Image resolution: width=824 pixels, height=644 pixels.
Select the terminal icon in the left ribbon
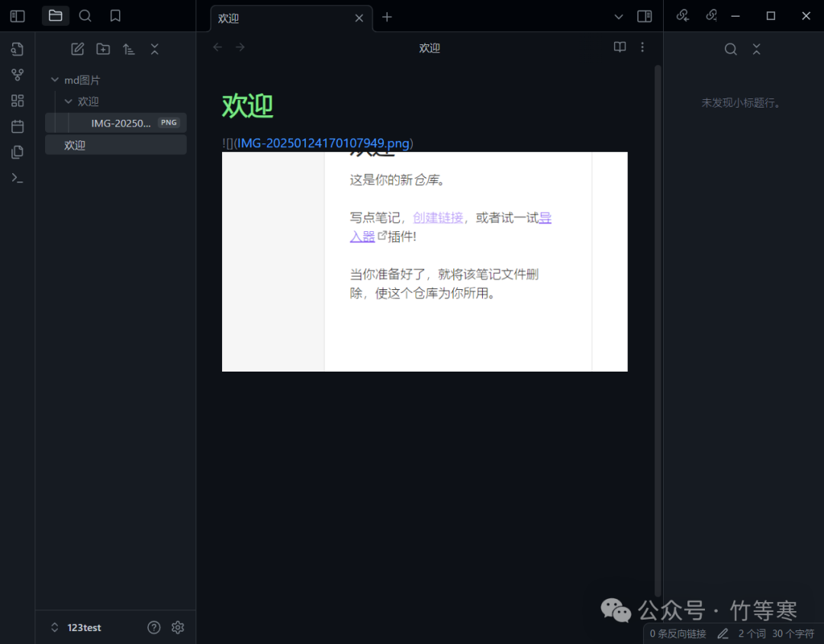(17, 178)
